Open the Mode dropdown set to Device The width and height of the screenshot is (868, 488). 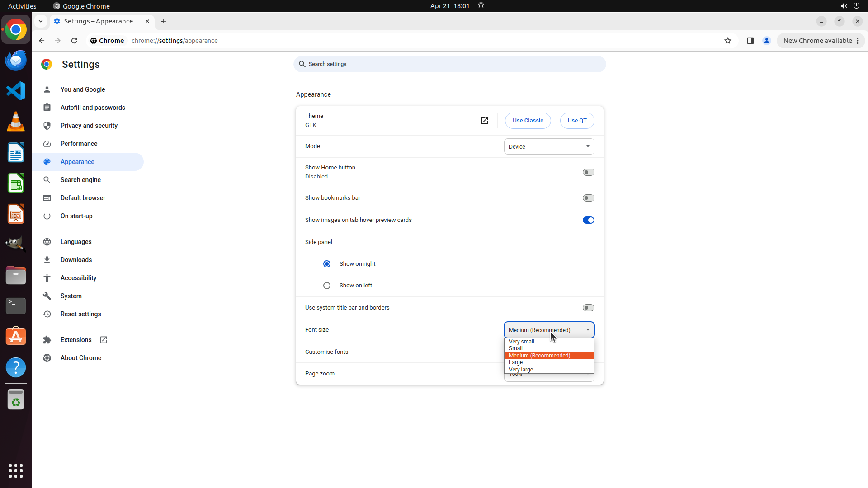[x=549, y=146]
